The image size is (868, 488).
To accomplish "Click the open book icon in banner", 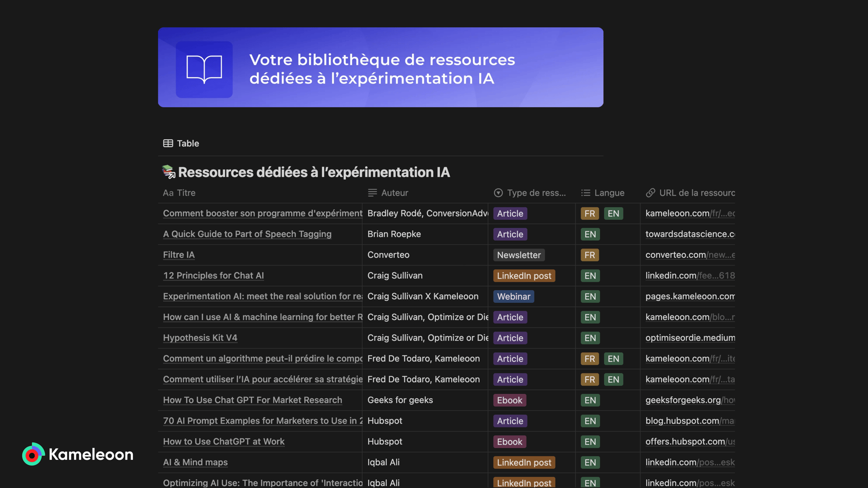I will 204,69.
